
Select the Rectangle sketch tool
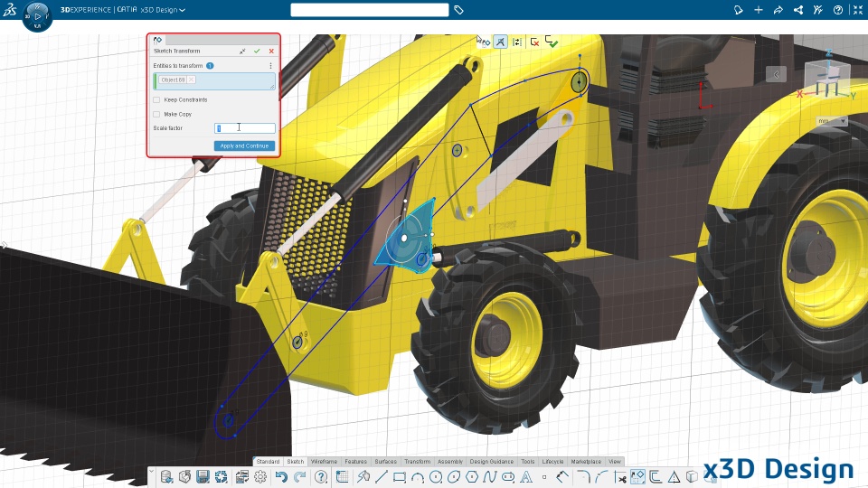(x=400, y=477)
